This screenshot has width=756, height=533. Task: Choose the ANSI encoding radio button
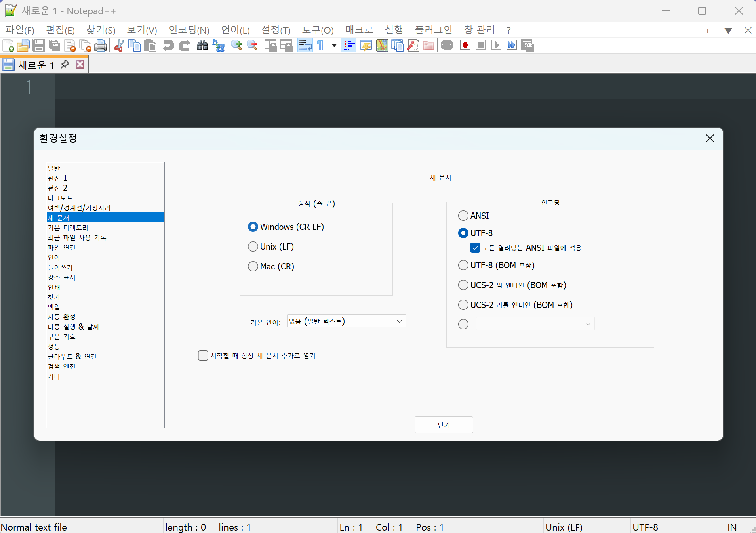coord(463,216)
